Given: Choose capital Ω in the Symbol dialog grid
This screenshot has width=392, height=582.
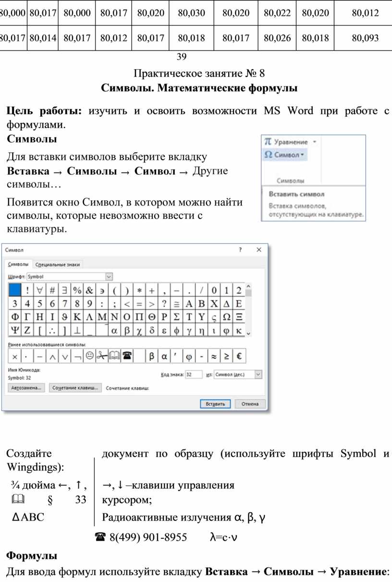Looking at the screenshot, I should (x=226, y=317).
